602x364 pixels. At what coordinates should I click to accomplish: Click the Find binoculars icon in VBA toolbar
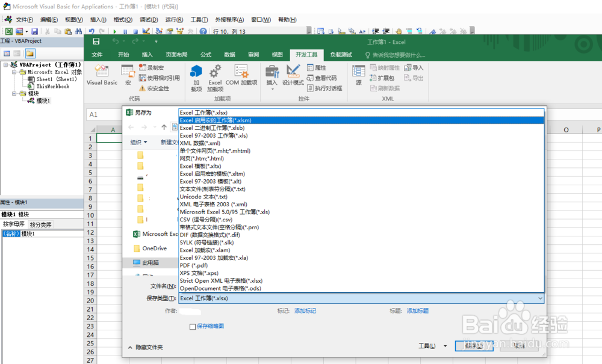(79, 31)
